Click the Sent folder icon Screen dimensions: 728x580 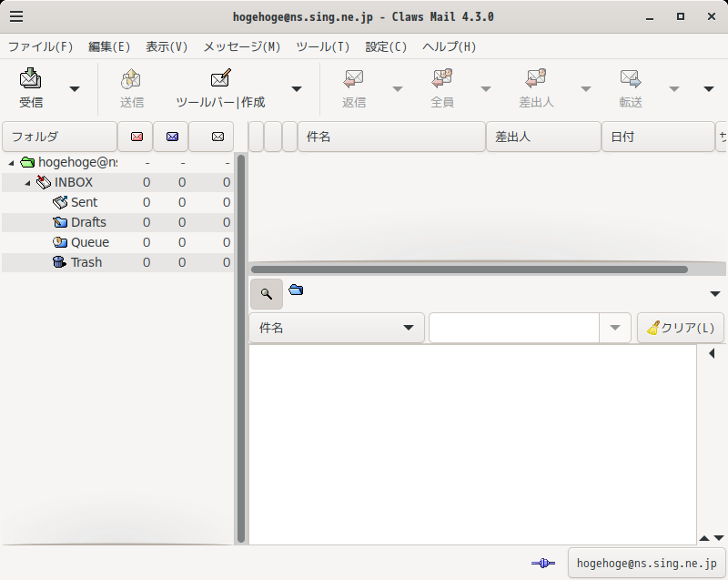pyautogui.click(x=60, y=202)
